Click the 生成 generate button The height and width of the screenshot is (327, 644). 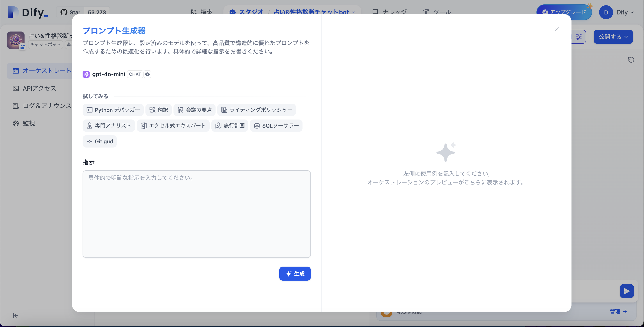[x=295, y=274]
